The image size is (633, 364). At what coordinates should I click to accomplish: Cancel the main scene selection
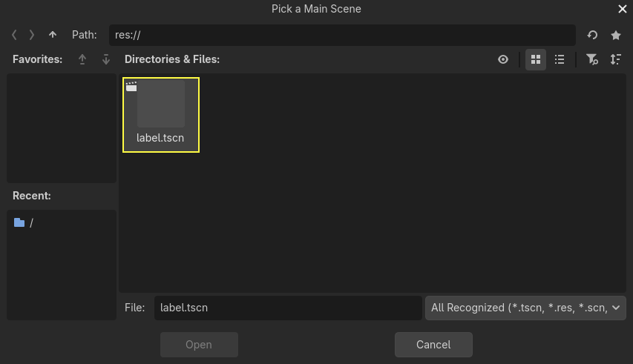tap(433, 345)
